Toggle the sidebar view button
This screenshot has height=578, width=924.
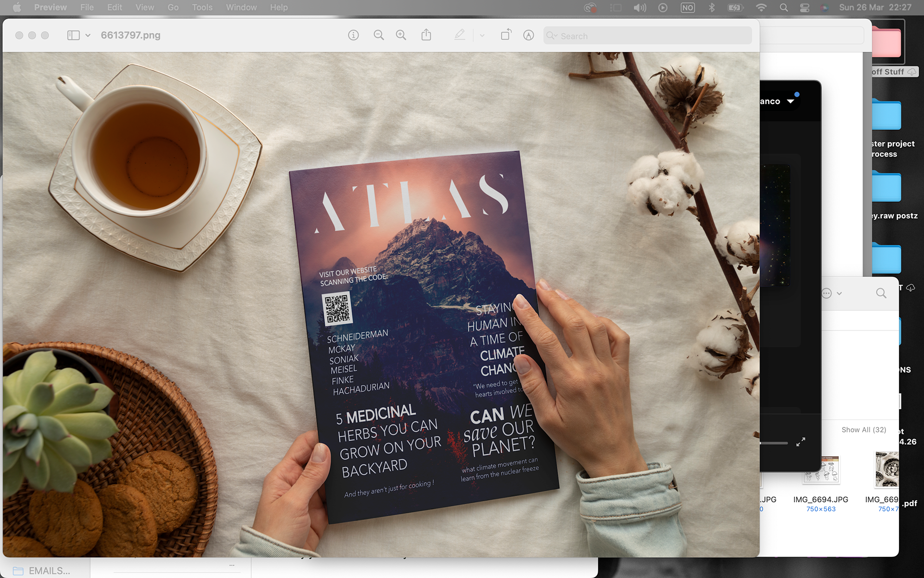[73, 35]
